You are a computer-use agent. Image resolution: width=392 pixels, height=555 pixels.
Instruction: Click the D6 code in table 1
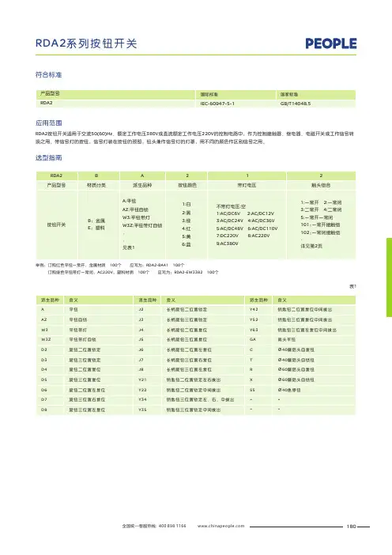point(44,390)
